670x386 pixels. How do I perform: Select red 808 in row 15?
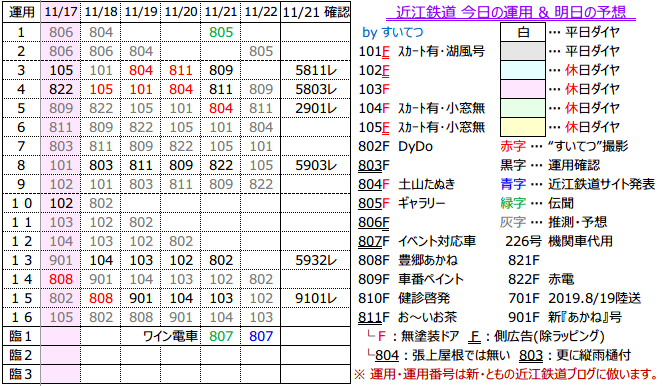click(x=101, y=298)
